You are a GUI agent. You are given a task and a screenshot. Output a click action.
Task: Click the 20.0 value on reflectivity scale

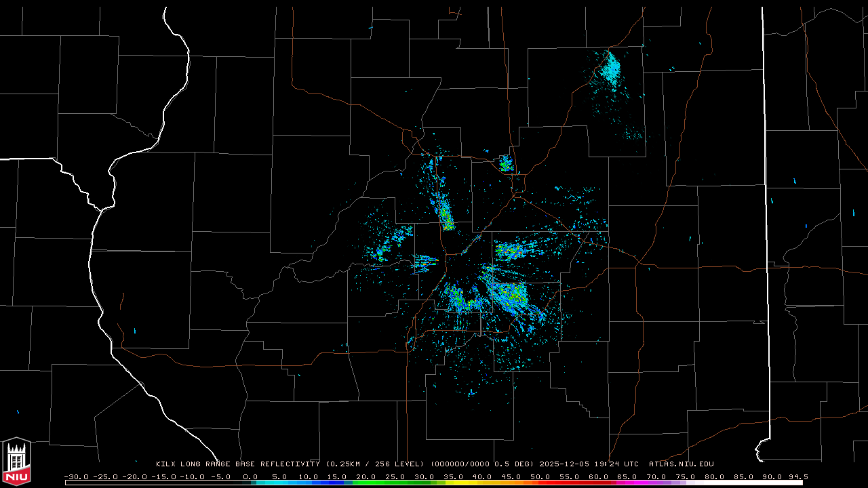pos(366,476)
